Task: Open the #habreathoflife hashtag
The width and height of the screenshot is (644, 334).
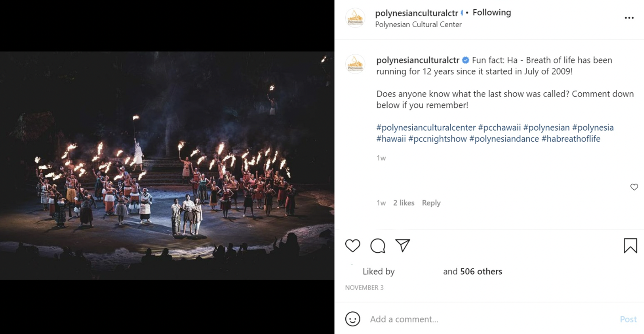Action: pos(571,138)
